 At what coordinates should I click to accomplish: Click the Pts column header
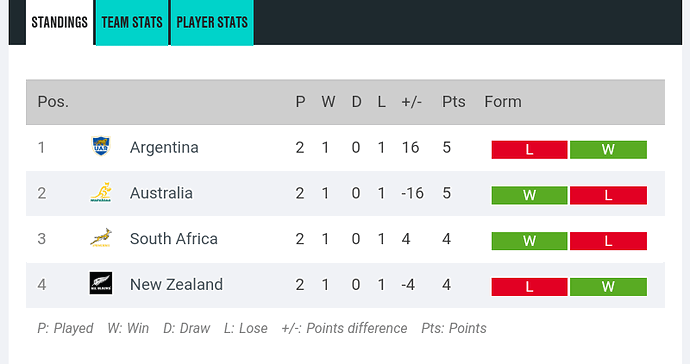pos(454,102)
